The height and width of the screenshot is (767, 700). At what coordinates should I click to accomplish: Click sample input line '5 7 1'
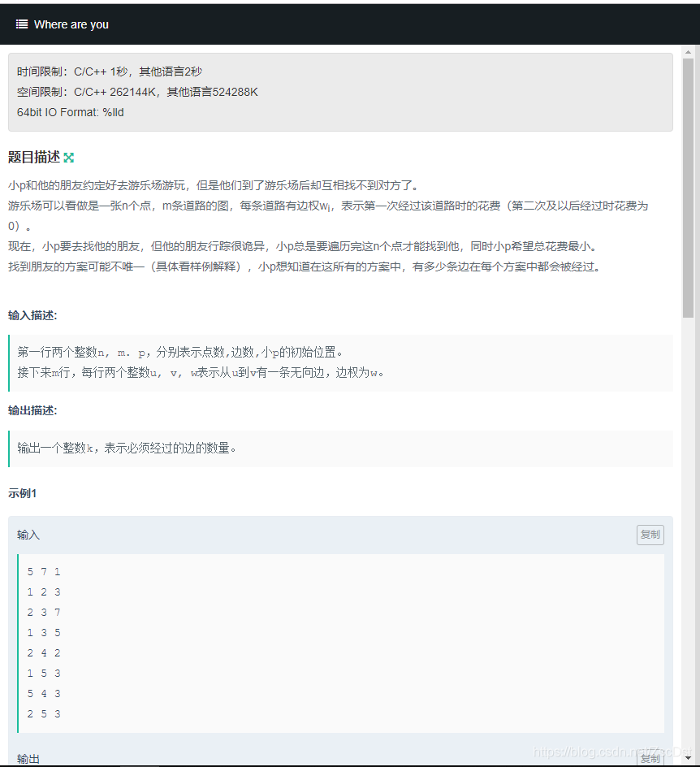44,572
